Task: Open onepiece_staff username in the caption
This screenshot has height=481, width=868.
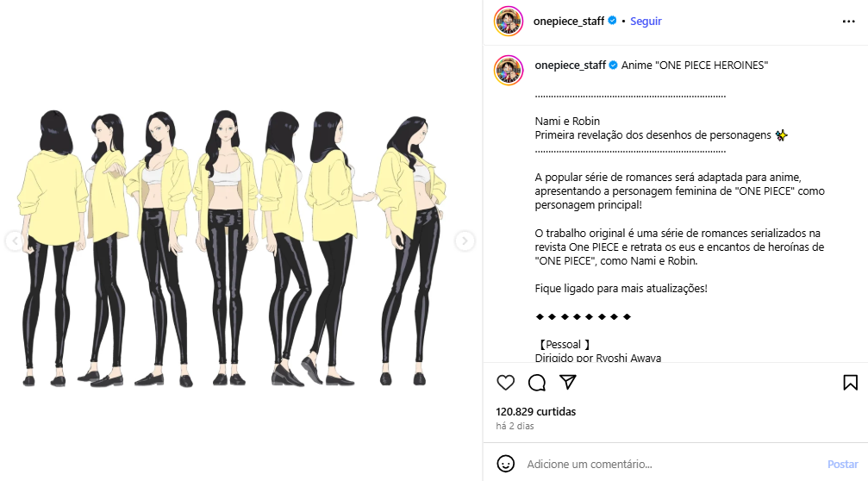Action: click(570, 66)
